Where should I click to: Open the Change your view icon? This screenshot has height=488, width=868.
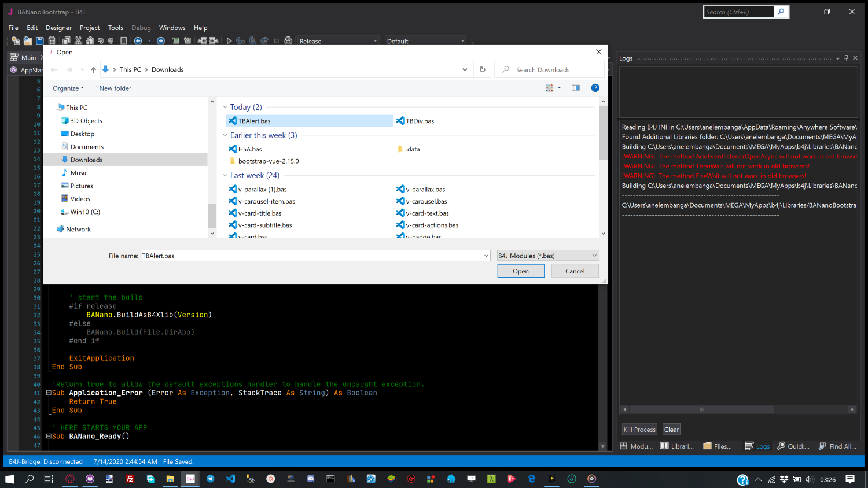(x=549, y=88)
